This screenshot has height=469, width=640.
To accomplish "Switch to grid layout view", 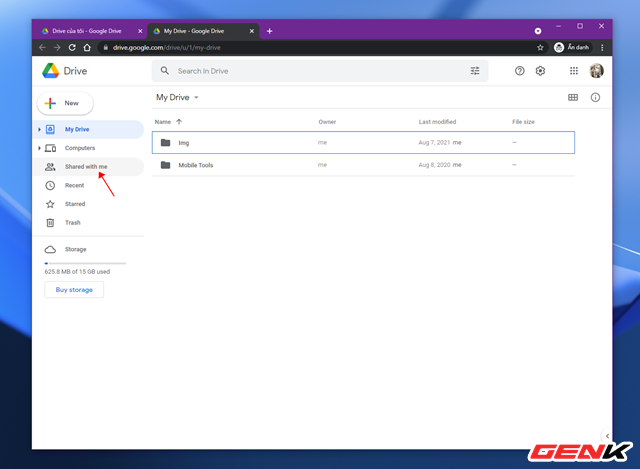I will (x=573, y=97).
